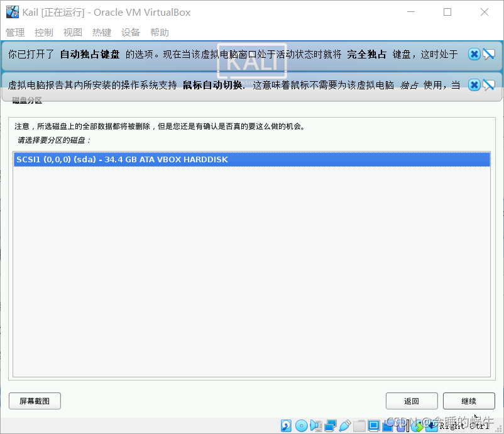Click the display settings status icon
This screenshot has height=434, width=504.
[374, 426]
